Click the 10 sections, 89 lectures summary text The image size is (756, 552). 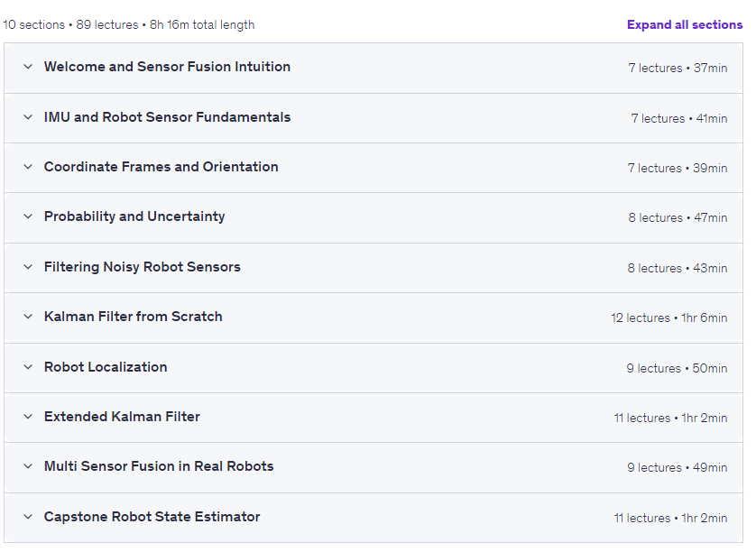click(129, 24)
